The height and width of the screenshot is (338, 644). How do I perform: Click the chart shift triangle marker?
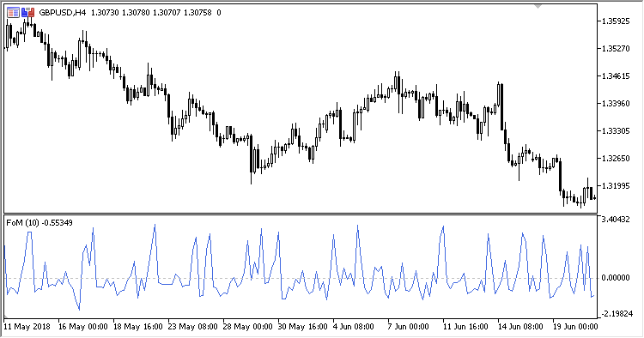[538, 7]
